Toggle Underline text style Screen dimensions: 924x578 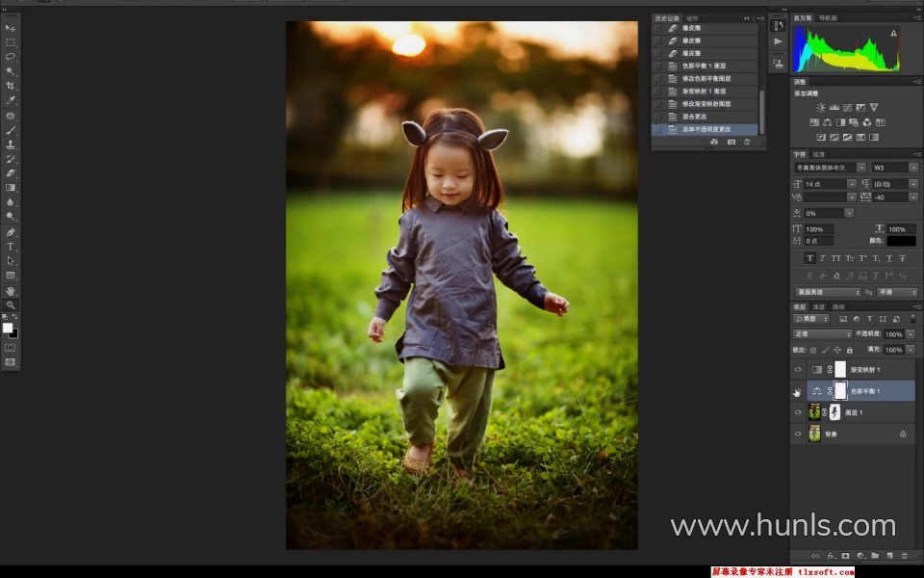click(x=889, y=258)
